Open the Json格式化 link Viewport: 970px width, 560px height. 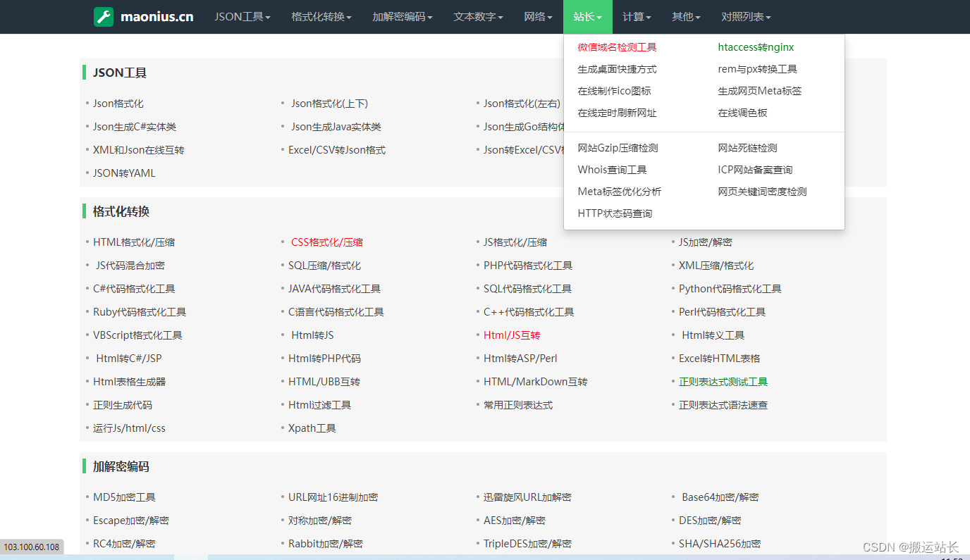click(118, 104)
